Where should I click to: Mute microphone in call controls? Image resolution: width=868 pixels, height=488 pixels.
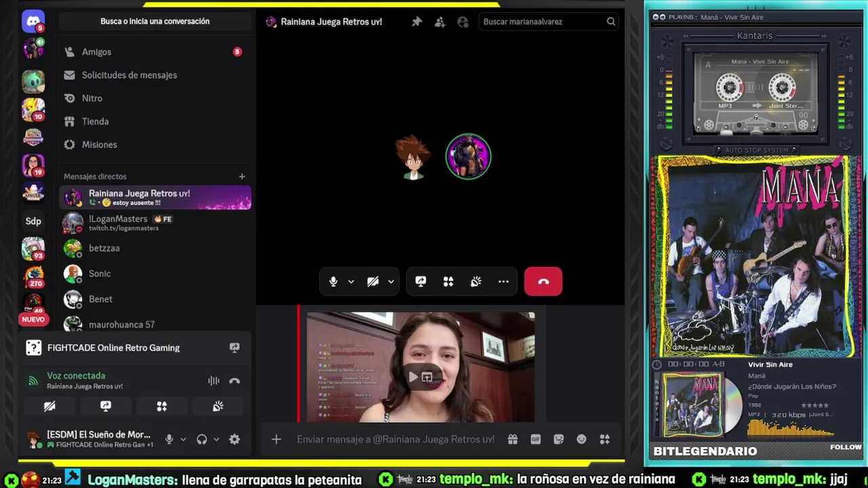click(x=333, y=281)
